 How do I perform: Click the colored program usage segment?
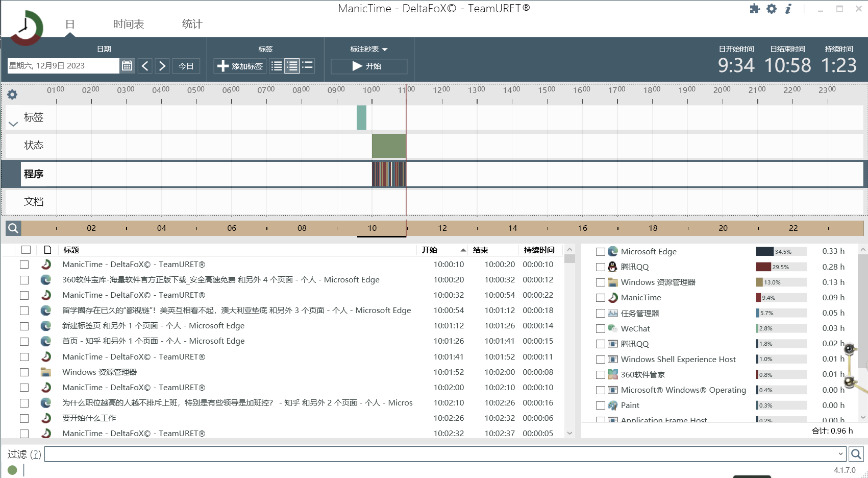coord(389,174)
